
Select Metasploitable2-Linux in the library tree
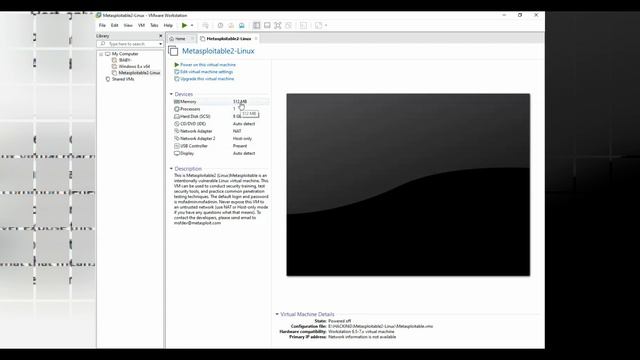coord(139,73)
